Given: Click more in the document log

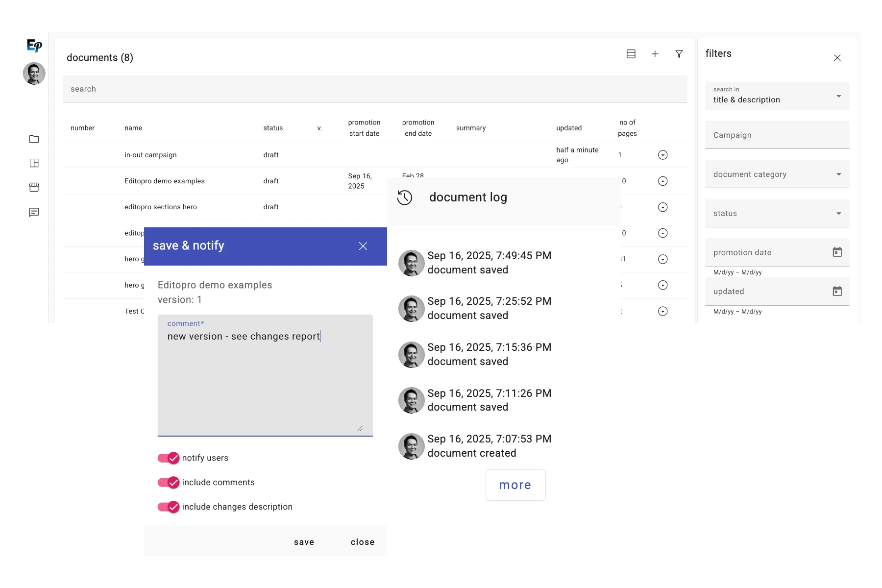Looking at the screenshot, I should (515, 485).
